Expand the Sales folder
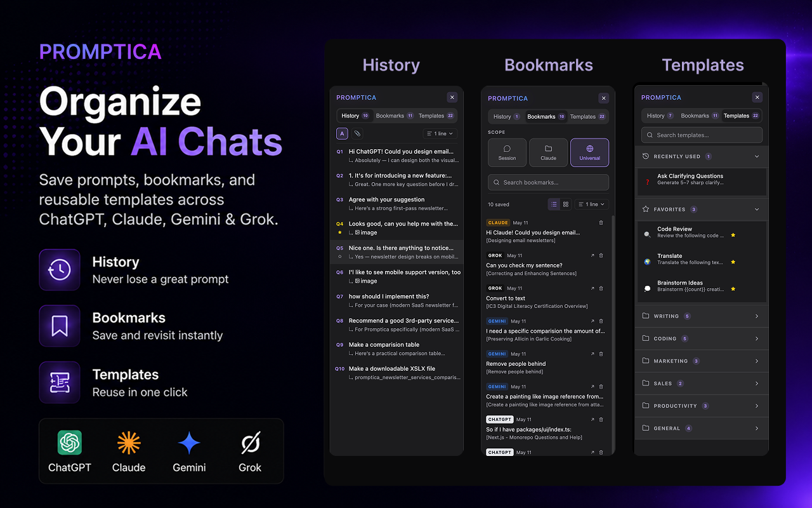The width and height of the screenshot is (812, 508). pyautogui.click(x=702, y=384)
